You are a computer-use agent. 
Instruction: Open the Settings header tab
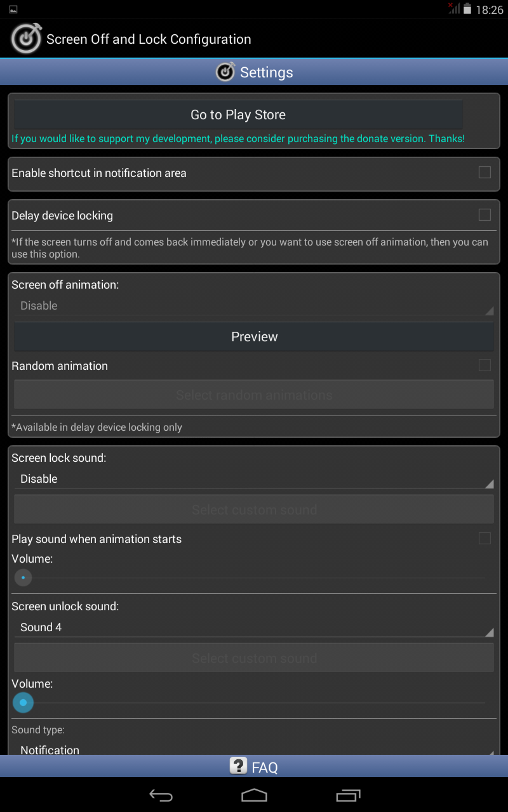point(254,72)
